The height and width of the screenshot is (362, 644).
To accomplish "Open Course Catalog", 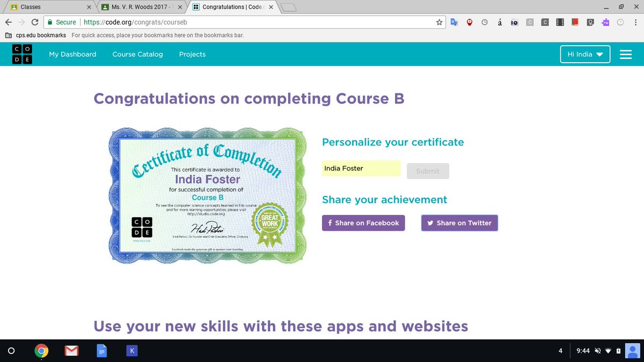I will pyautogui.click(x=137, y=54).
